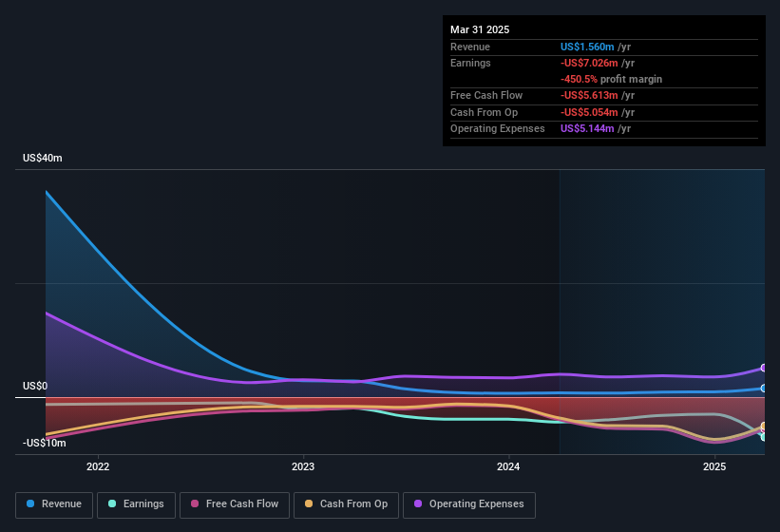Click the Earnings label in tooltip

470,63
